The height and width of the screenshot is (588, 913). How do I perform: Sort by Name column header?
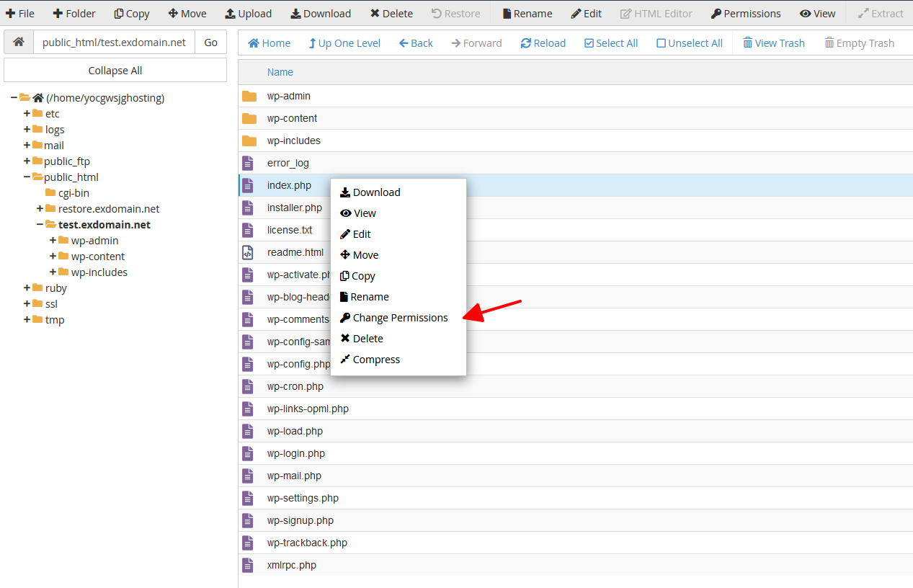click(280, 72)
